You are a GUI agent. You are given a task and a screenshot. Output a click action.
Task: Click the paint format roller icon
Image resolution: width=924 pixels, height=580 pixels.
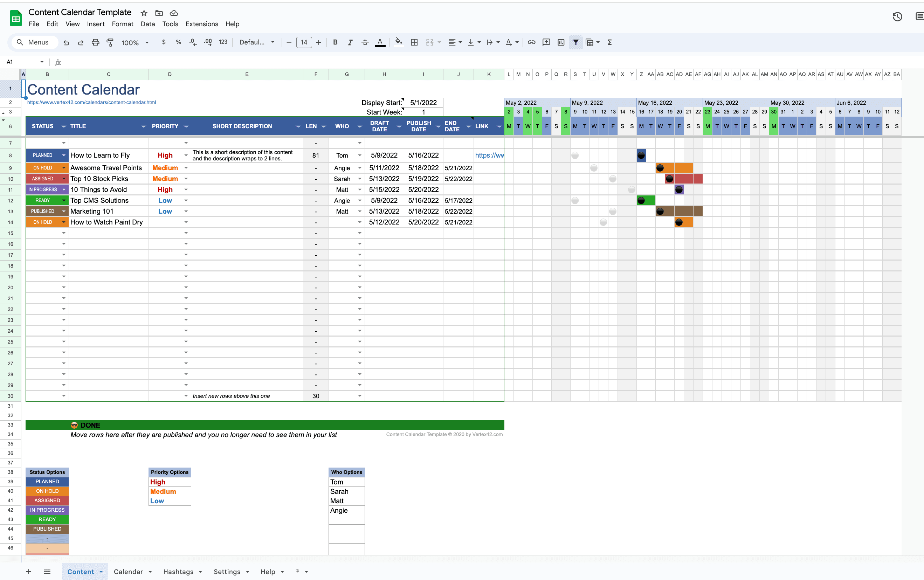coord(110,42)
